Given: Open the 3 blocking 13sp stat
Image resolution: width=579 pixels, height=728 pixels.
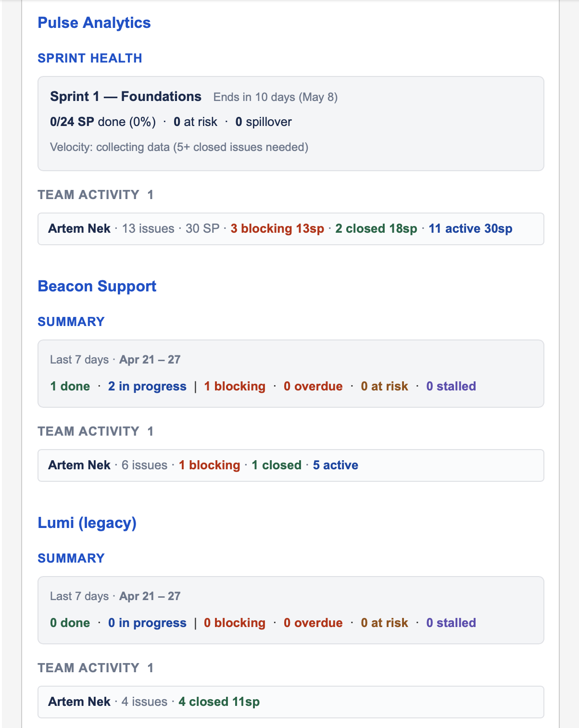Looking at the screenshot, I should (277, 229).
